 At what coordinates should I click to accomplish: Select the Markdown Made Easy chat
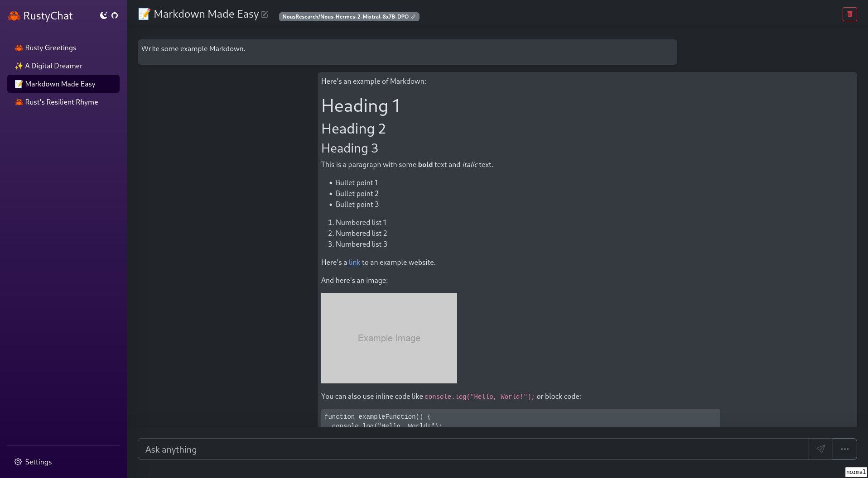coord(60,84)
